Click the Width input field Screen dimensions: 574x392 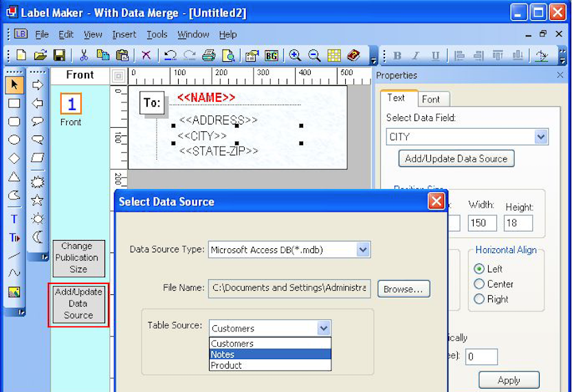click(x=482, y=223)
